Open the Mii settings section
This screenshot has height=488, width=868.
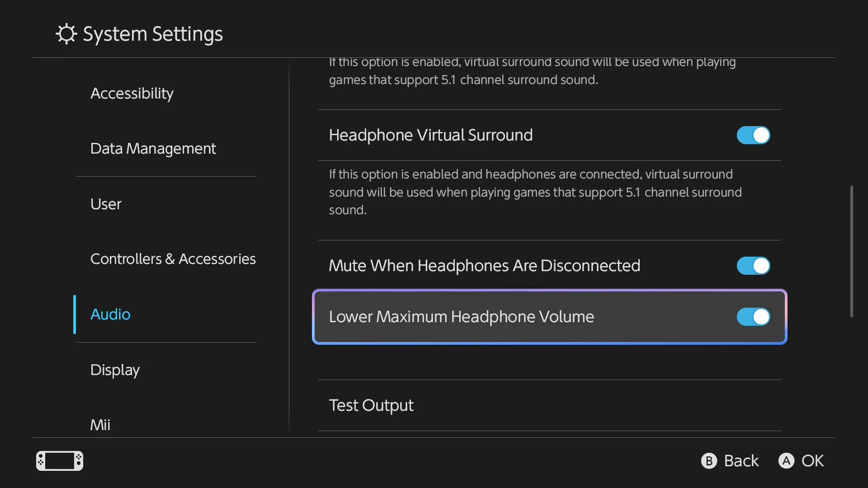[x=100, y=425]
